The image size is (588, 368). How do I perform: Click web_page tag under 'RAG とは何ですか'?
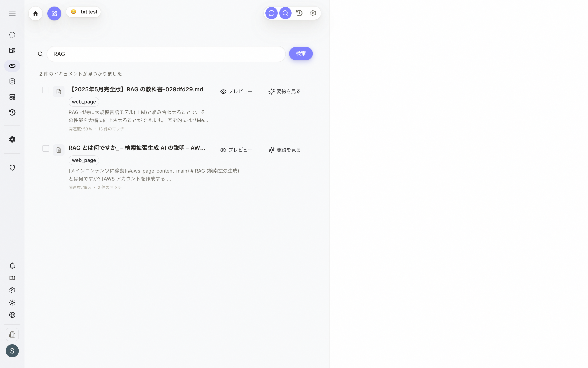pyautogui.click(x=84, y=160)
